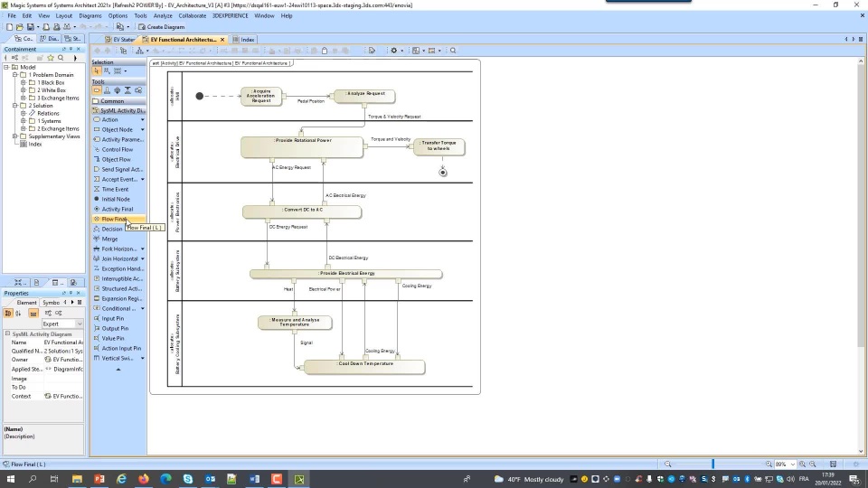
Task: Select the Send Signal Action tool
Action: pos(118,169)
